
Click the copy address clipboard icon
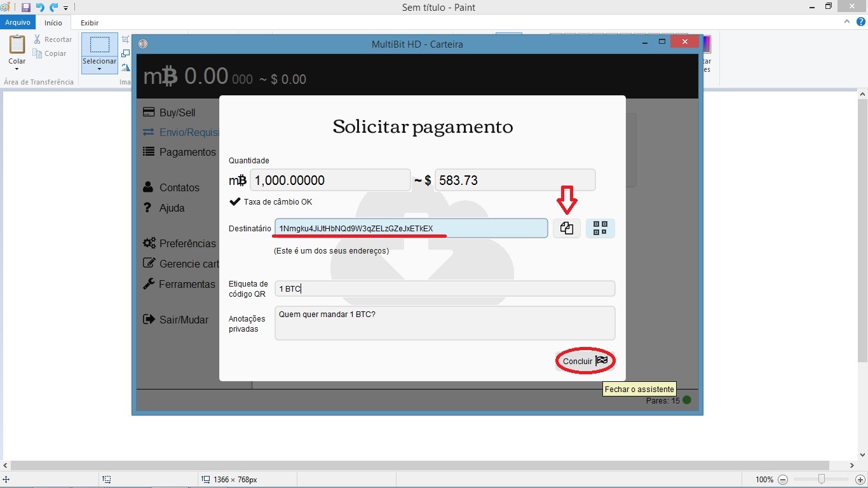(566, 229)
